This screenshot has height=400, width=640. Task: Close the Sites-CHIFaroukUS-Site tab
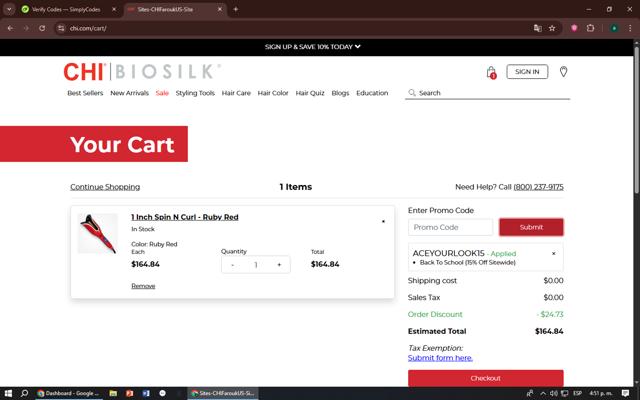220,9
